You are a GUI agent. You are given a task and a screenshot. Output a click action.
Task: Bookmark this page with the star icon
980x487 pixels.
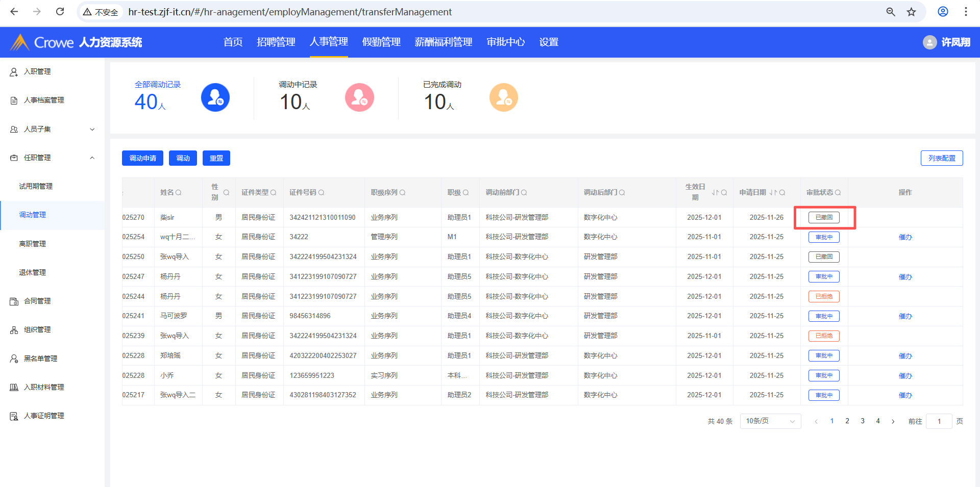coord(911,12)
